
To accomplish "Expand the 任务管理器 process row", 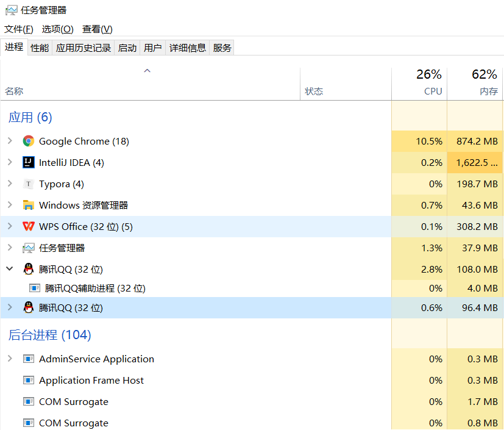I will tap(10, 248).
